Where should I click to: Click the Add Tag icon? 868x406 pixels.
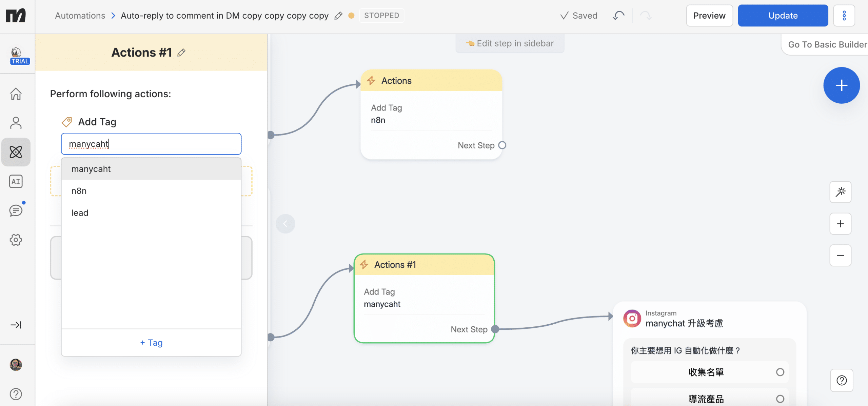click(67, 122)
